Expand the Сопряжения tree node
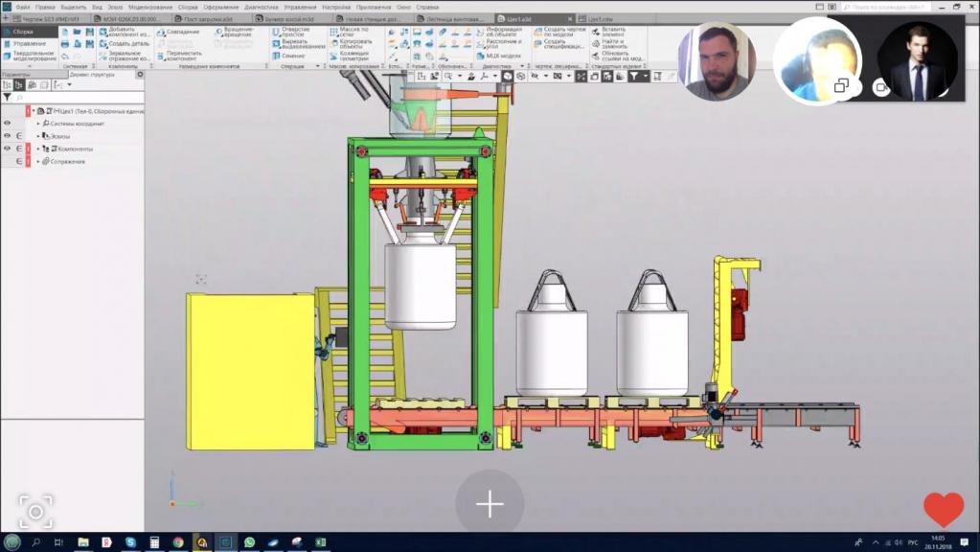The height and width of the screenshot is (552, 980). point(38,161)
